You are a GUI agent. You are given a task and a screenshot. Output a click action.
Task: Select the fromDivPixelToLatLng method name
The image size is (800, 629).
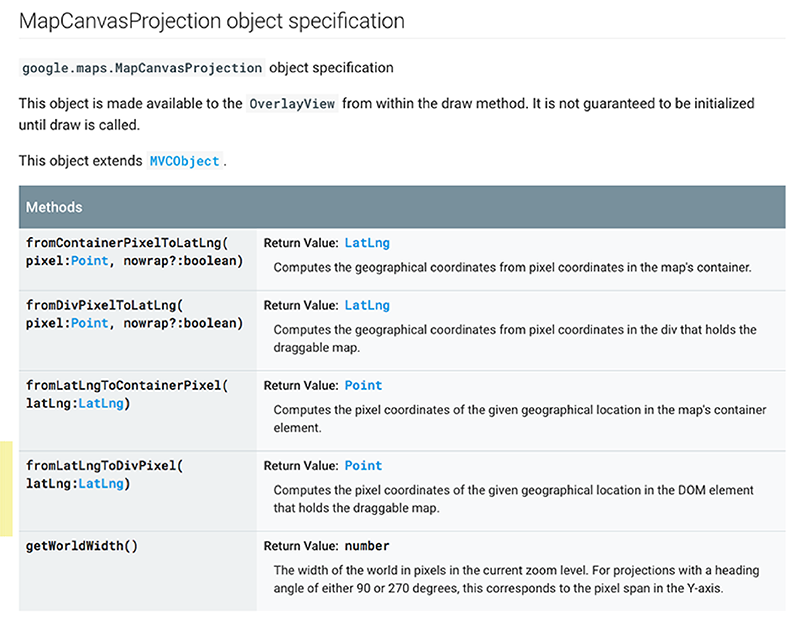[x=101, y=305]
